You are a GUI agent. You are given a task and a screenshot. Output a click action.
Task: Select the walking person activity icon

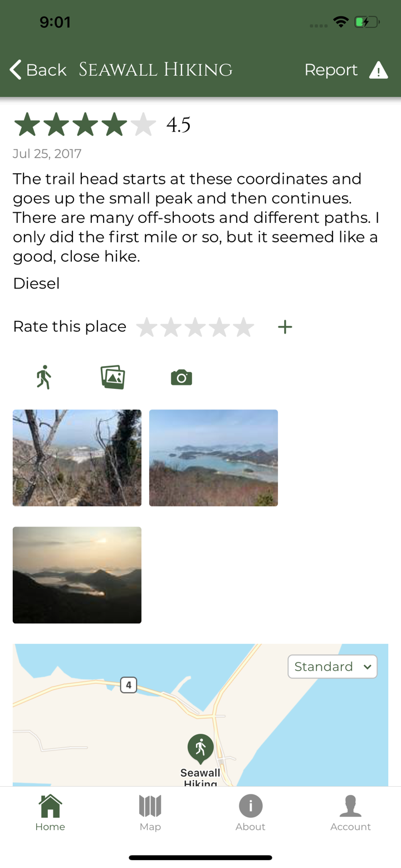coord(44,377)
